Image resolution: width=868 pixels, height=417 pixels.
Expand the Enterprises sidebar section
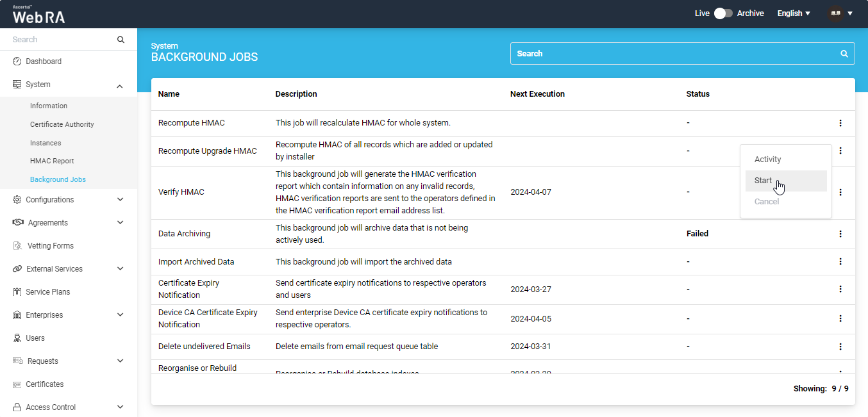[x=120, y=315]
